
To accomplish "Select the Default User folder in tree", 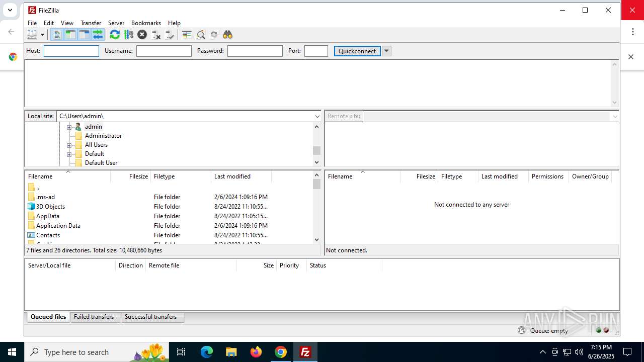I will [x=101, y=163].
